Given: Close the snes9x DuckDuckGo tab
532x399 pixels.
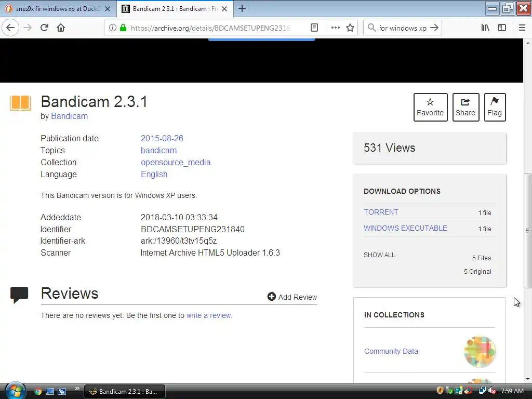Looking at the screenshot, I should pyautogui.click(x=107, y=9).
